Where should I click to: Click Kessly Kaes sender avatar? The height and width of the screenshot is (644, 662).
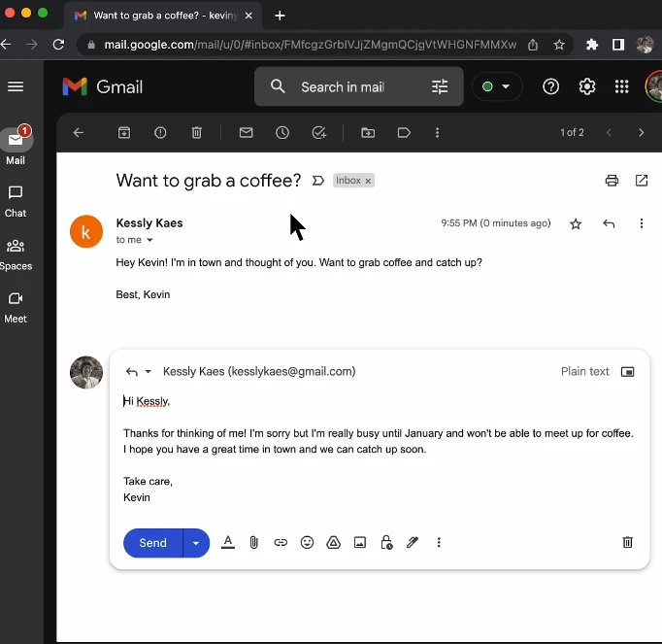(x=86, y=231)
